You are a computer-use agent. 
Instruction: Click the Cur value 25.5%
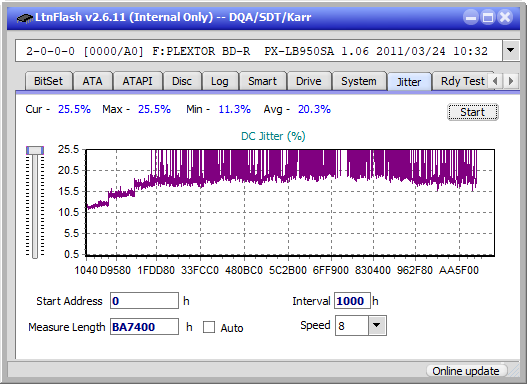[x=74, y=109]
